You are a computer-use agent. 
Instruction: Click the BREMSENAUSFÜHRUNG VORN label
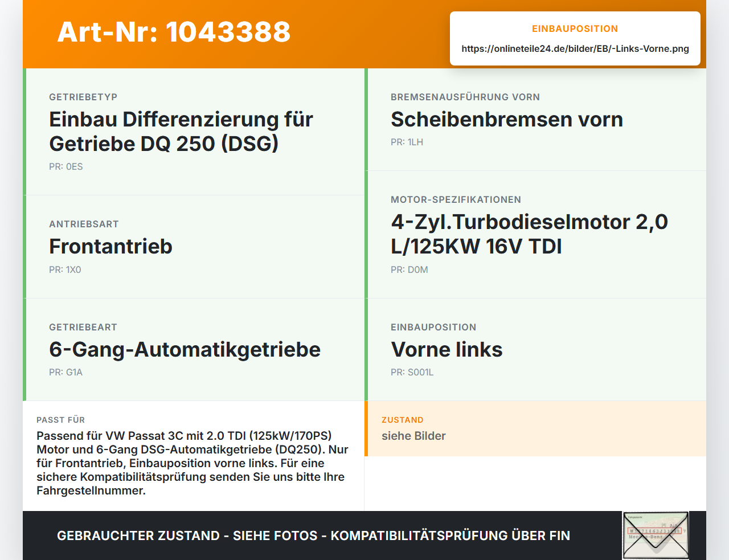coord(465,97)
